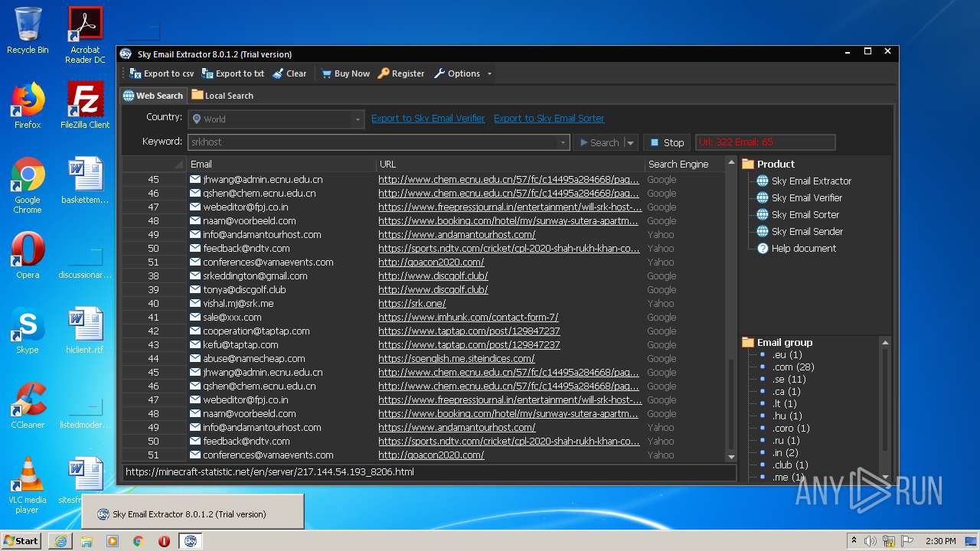Screen dimensions: 980x551
Task: Open the Buy Now cart button
Action: pyautogui.click(x=345, y=73)
